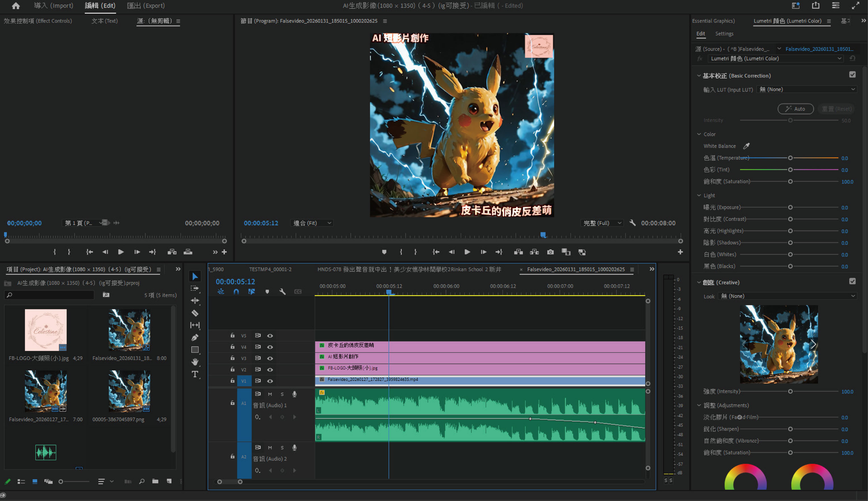Select the Rectangle tool
The image size is (868, 501).
click(x=195, y=350)
